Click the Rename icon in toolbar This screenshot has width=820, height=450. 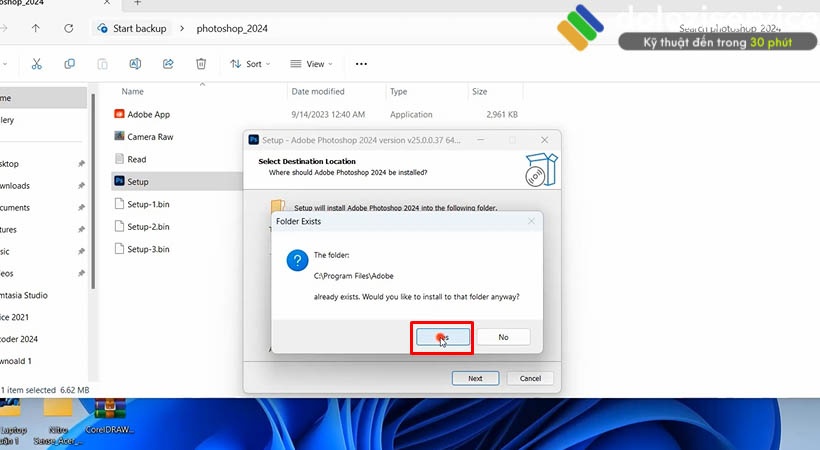point(135,64)
